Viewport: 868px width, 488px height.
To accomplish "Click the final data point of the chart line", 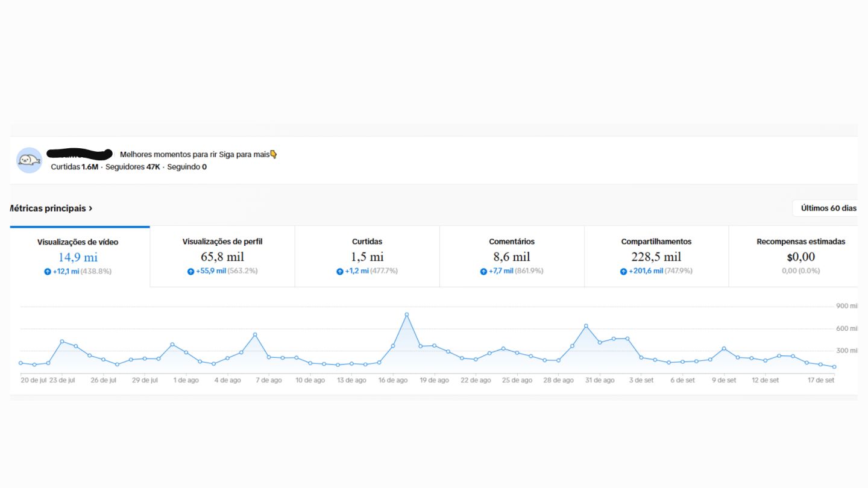I will pos(834,367).
